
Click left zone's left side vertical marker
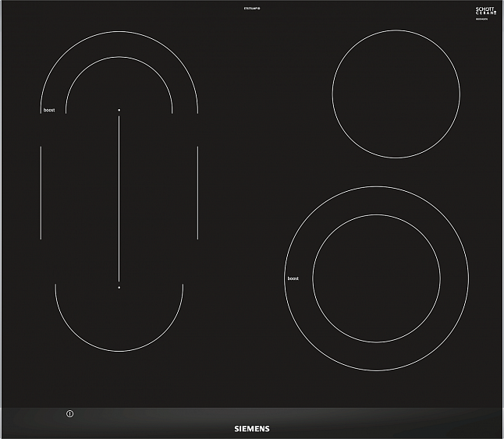coord(41,192)
